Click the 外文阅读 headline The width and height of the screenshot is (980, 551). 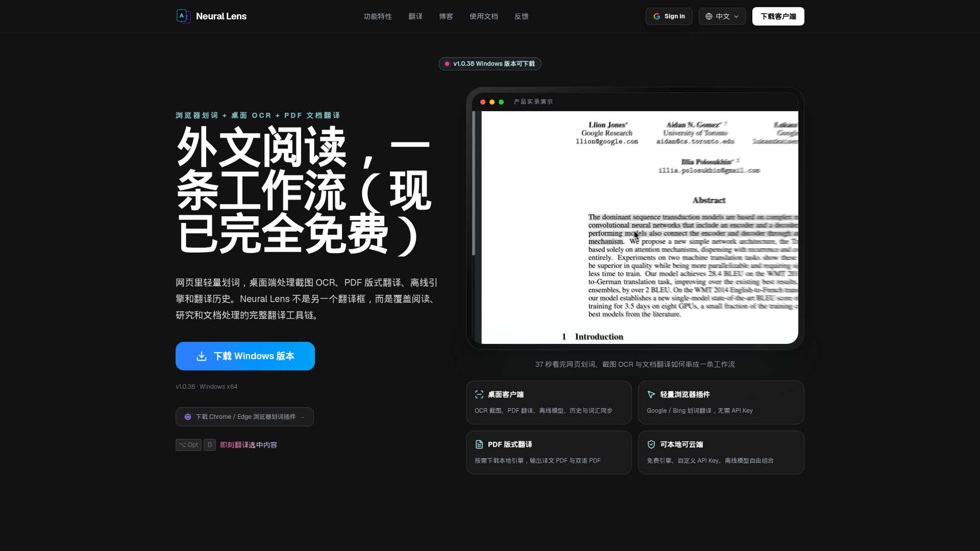(305, 191)
